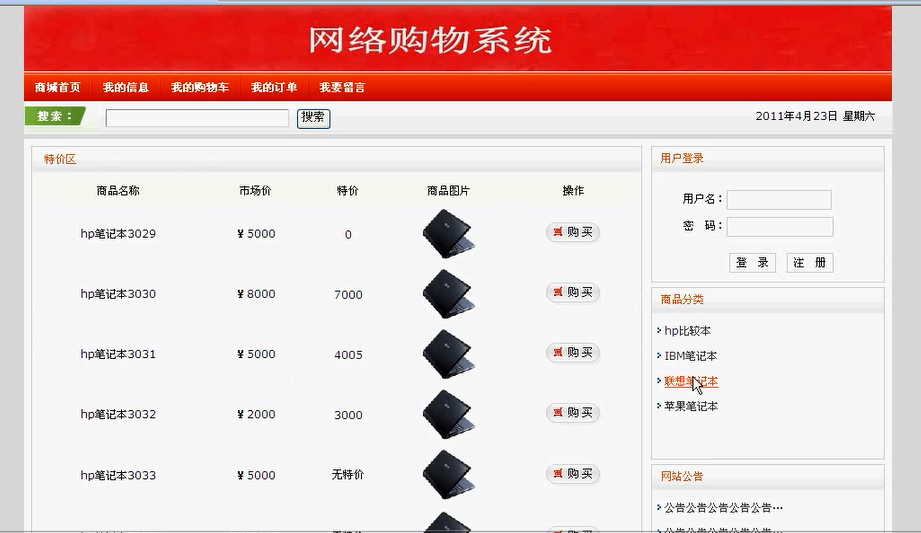
Task: Open laptop image for hp笔记本3033
Action: [x=448, y=475]
